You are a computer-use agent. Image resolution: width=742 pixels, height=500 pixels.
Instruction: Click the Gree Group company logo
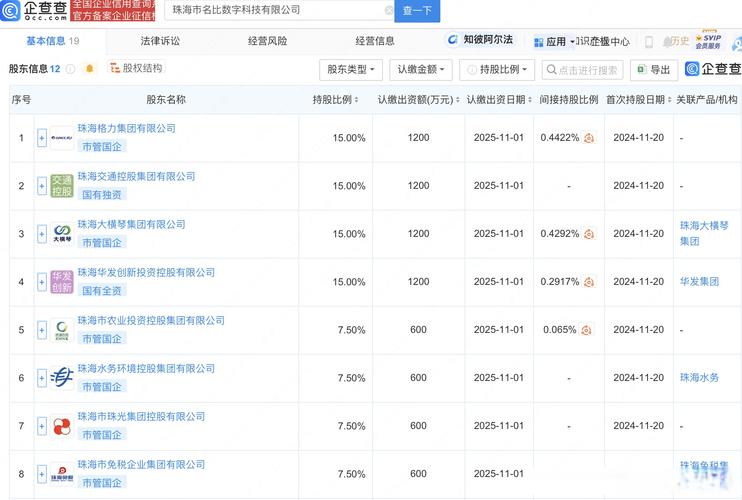[x=62, y=138]
